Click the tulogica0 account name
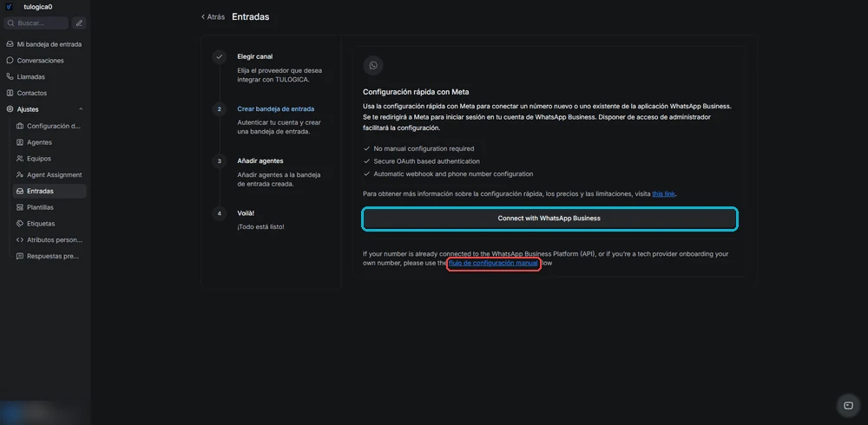 pos(37,7)
